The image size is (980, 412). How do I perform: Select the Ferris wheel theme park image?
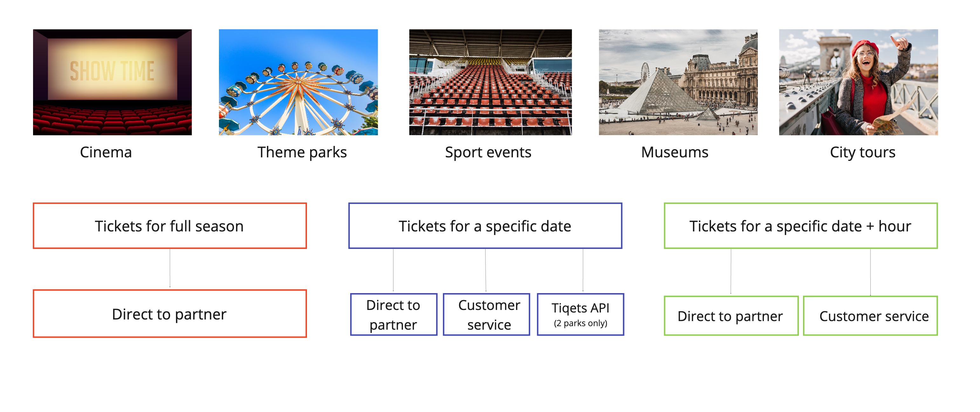tap(298, 82)
